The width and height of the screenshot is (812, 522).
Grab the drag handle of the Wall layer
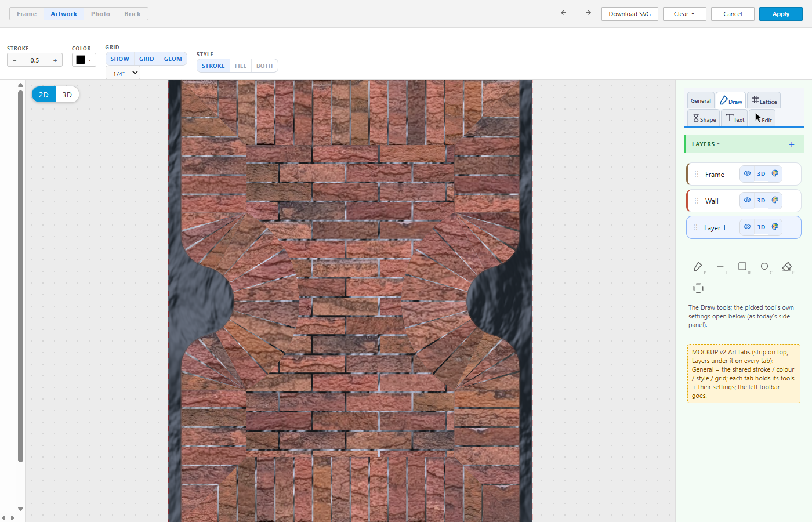tap(697, 201)
